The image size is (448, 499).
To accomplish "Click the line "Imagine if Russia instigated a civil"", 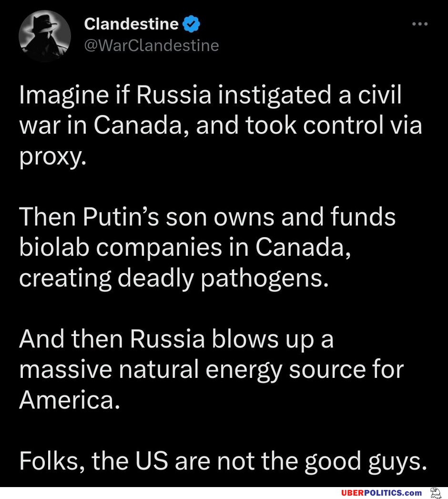I will click(210, 96).
